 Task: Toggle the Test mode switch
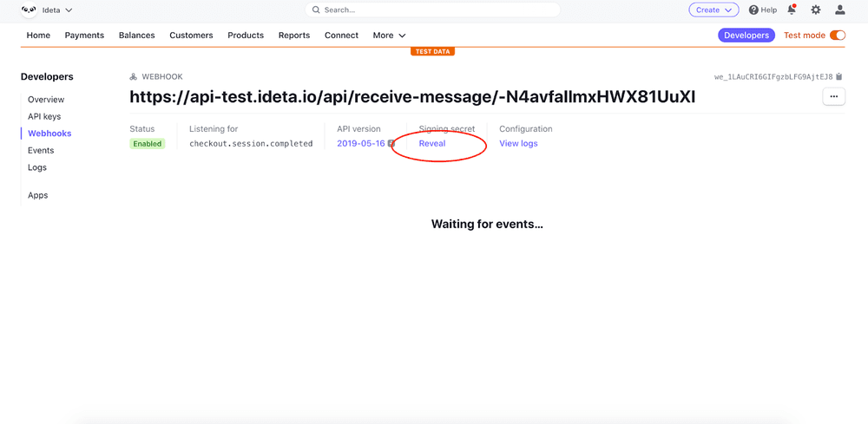point(838,36)
